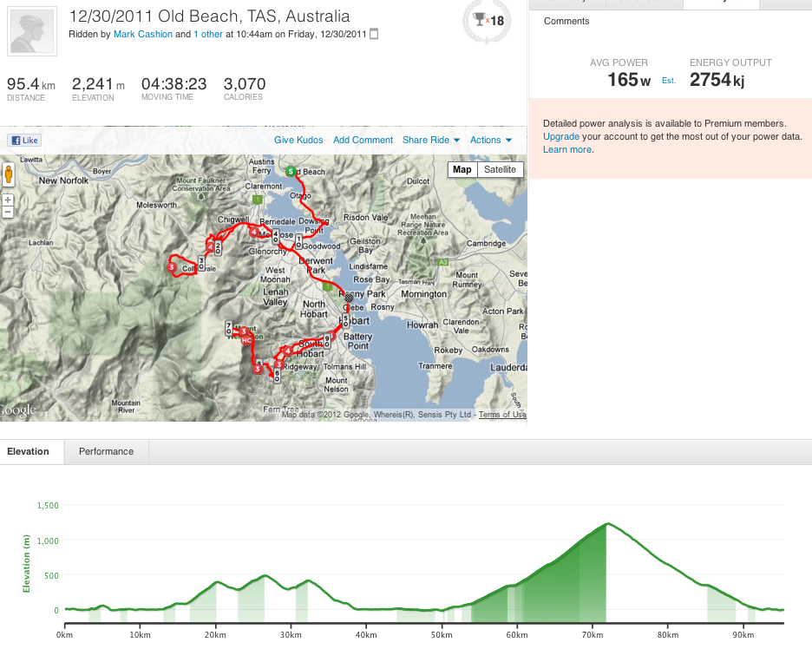
Task: Click the Add Comment link
Action: click(363, 140)
